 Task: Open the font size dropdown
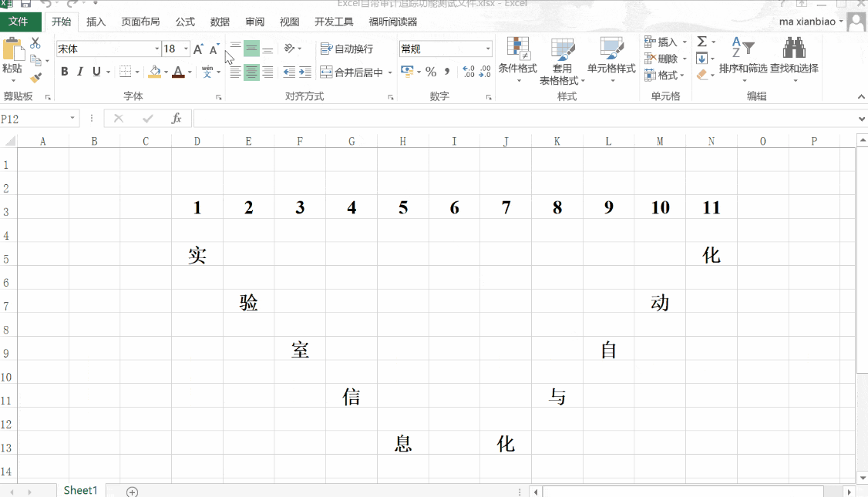[184, 48]
